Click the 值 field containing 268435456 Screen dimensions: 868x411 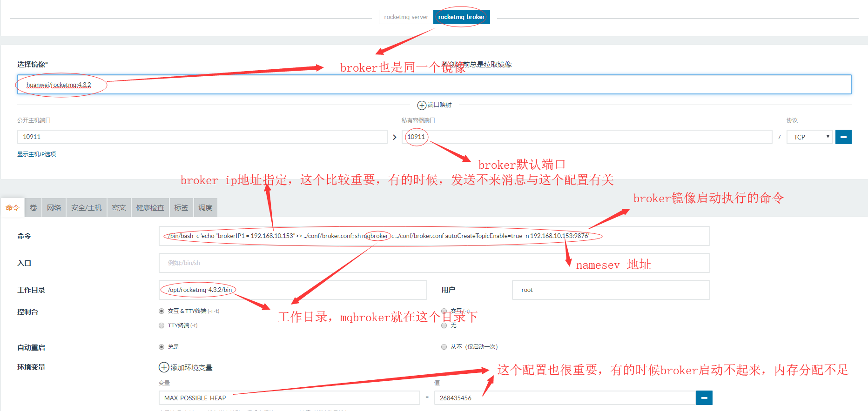(x=565, y=398)
